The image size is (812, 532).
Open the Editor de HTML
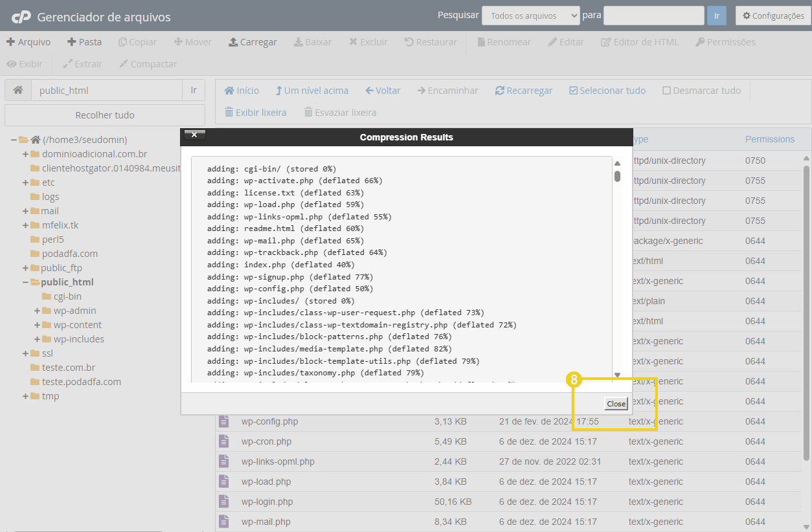click(x=640, y=42)
